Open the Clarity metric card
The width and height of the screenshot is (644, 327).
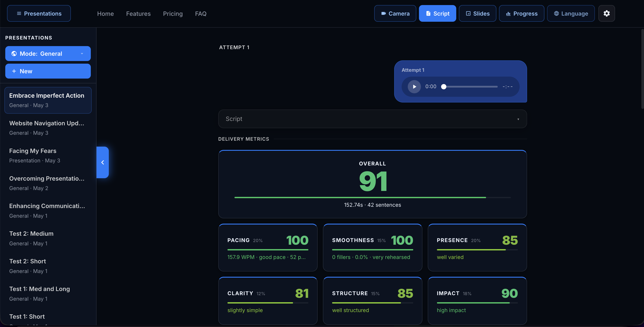pyautogui.click(x=268, y=301)
